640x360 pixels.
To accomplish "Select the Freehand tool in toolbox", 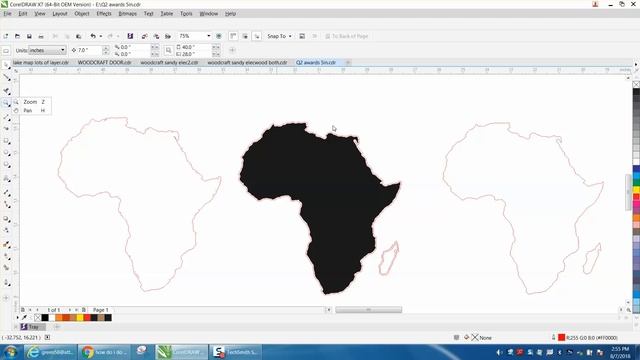I will [x=6, y=118].
